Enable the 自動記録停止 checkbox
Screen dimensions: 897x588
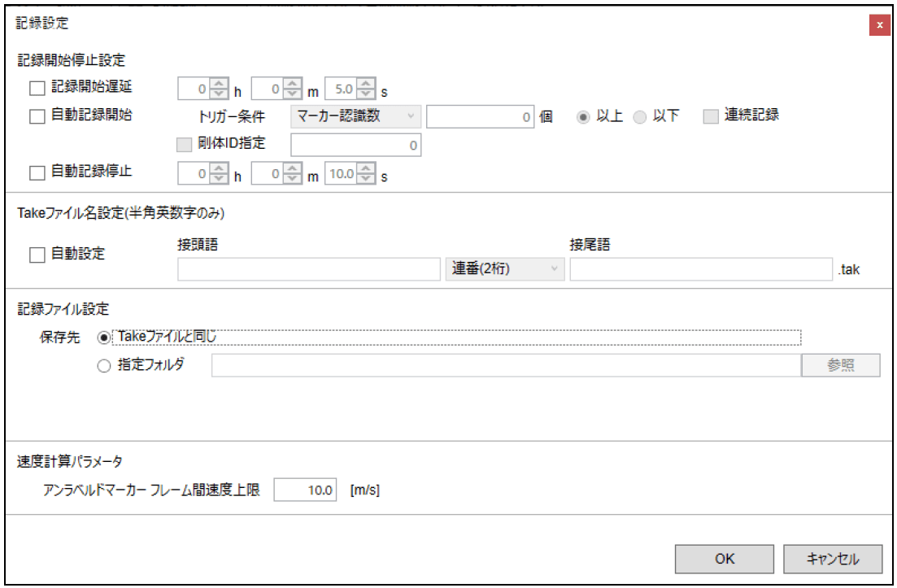[37, 172]
